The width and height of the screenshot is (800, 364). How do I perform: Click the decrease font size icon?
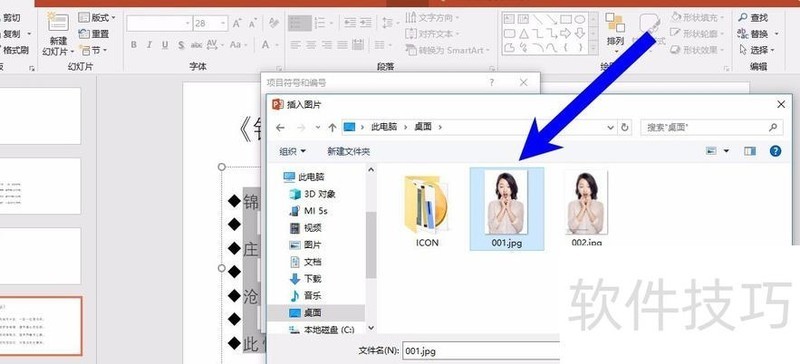pos(253,23)
